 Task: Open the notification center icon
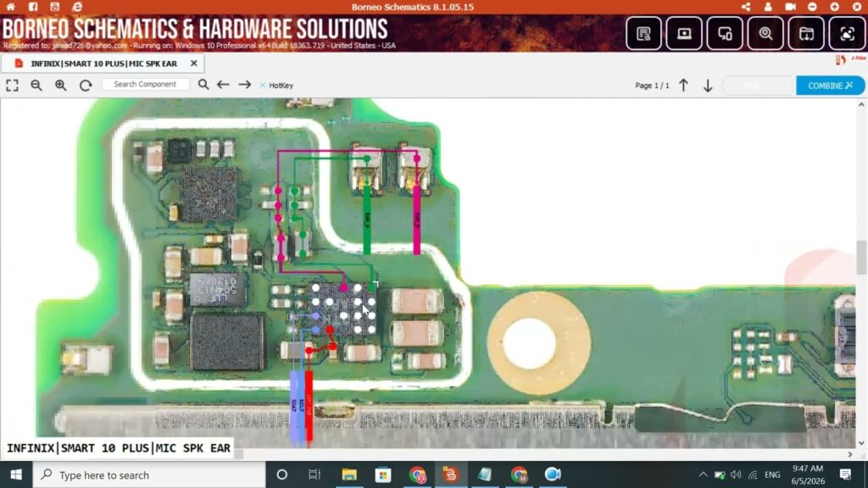click(x=845, y=474)
